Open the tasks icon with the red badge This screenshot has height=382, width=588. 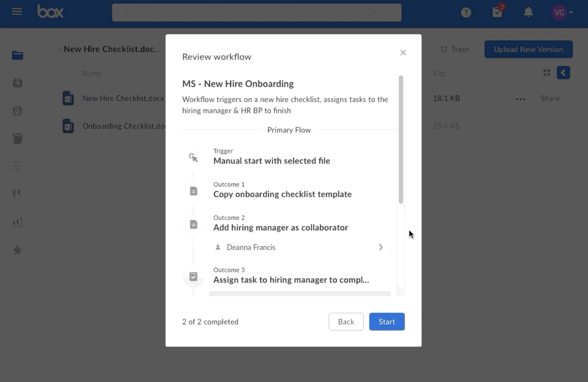[498, 12]
